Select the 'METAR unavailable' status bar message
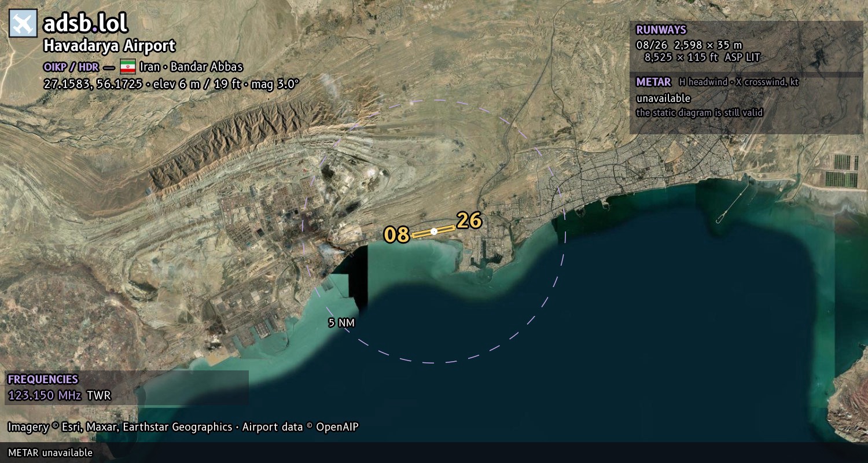Screen dimensions: 868x463 click(50, 453)
